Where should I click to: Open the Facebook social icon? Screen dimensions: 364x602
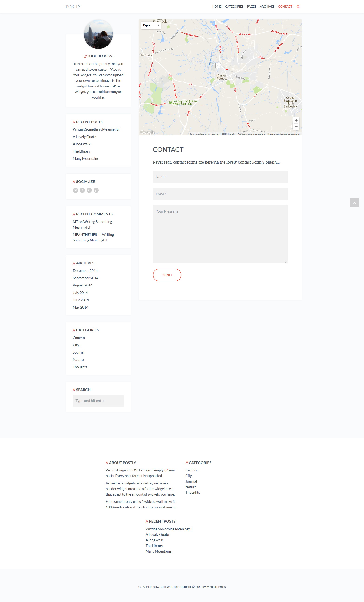pyautogui.click(x=82, y=190)
